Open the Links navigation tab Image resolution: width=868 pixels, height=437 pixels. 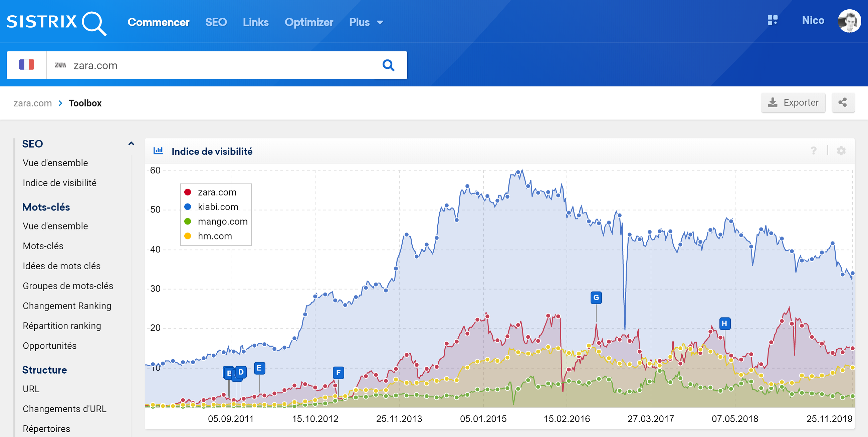click(256, 22)
